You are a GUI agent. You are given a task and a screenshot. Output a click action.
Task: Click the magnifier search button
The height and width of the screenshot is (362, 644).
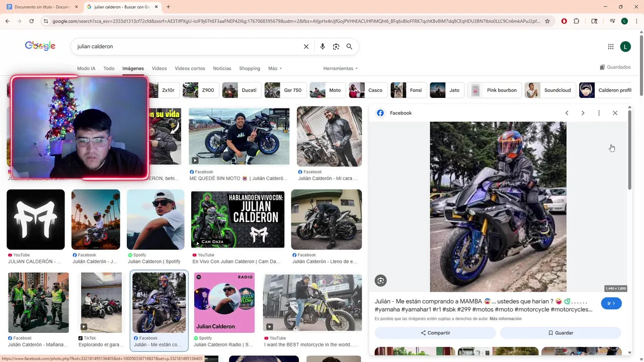coord(349,46)
